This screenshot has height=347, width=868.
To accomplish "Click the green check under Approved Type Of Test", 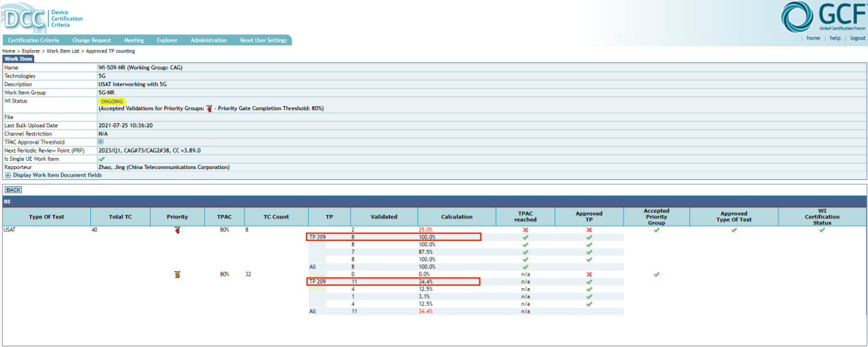I will (734, 230).
